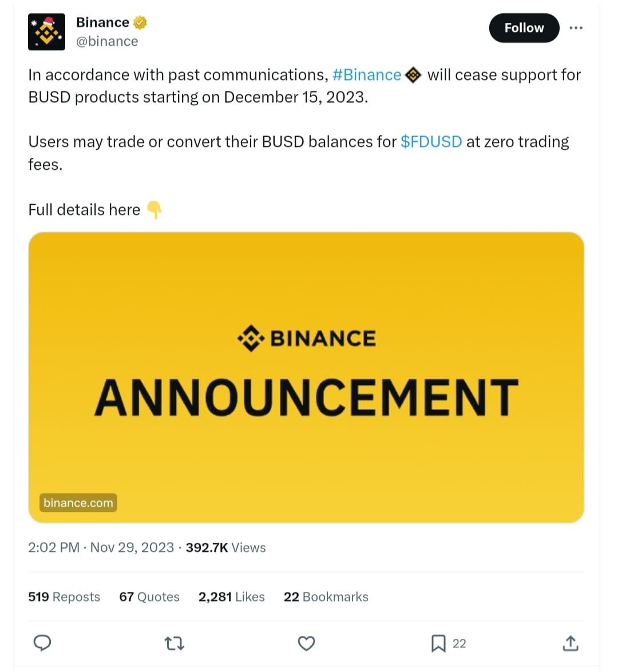The image size is (618, 672).
Task: Click the binance.com domain label
Action: [x=78, y=503]
